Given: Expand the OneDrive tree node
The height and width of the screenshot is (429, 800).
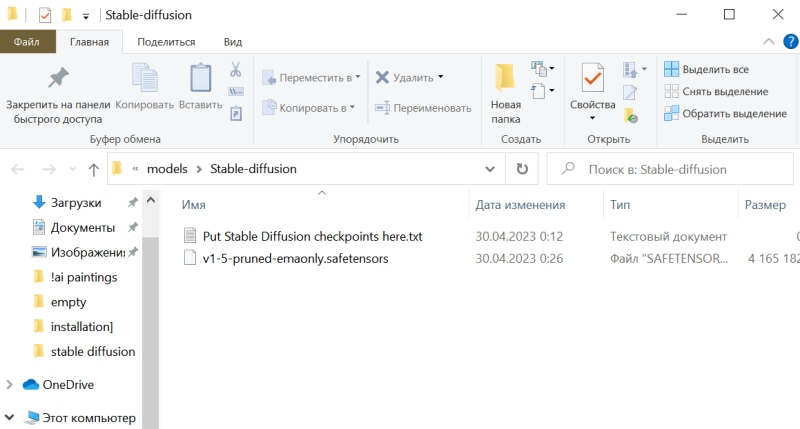Looking at the screenshot, I should (10, 384).
